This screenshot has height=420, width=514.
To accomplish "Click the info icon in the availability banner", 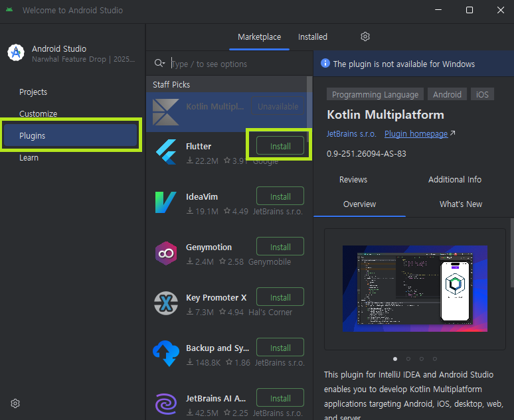I will pyautogui.click(x=325, y=63).
